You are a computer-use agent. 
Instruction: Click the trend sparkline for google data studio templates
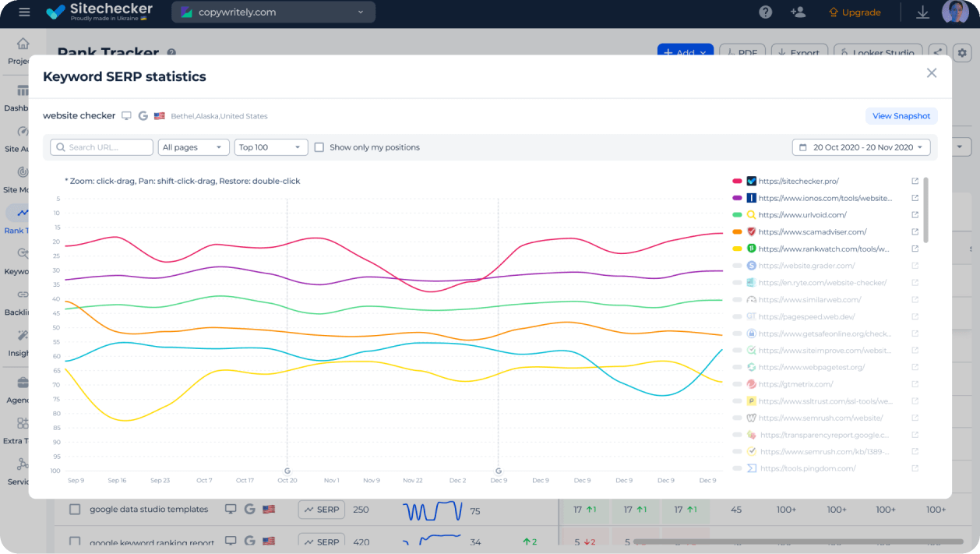tap(432, 511)
